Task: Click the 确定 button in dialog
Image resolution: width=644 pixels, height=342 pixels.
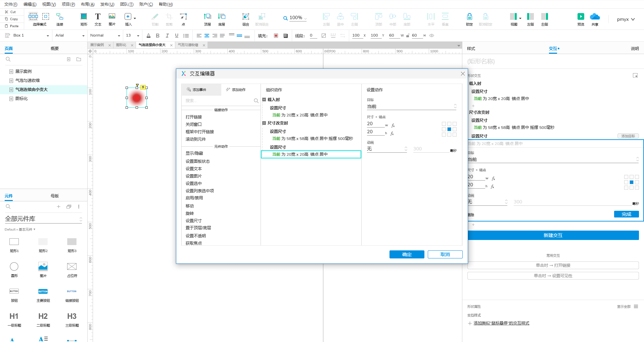Action: click(x=407, y=254)
